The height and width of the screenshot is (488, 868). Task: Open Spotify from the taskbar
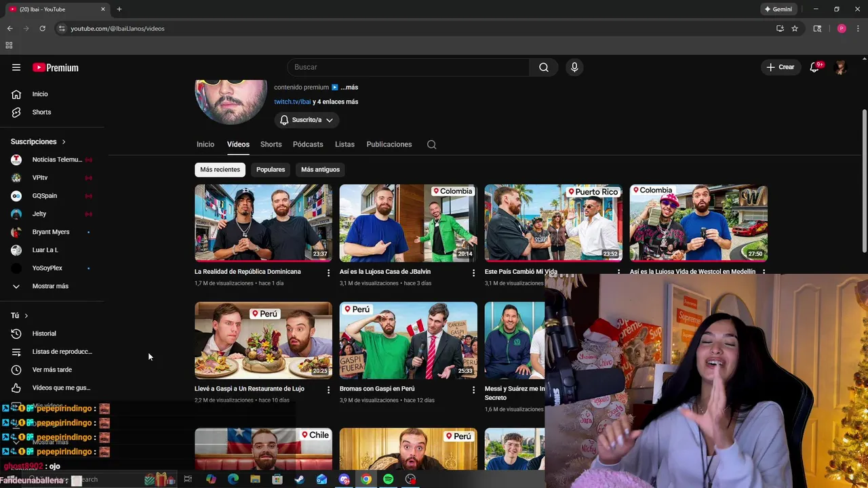pos(388,479)
